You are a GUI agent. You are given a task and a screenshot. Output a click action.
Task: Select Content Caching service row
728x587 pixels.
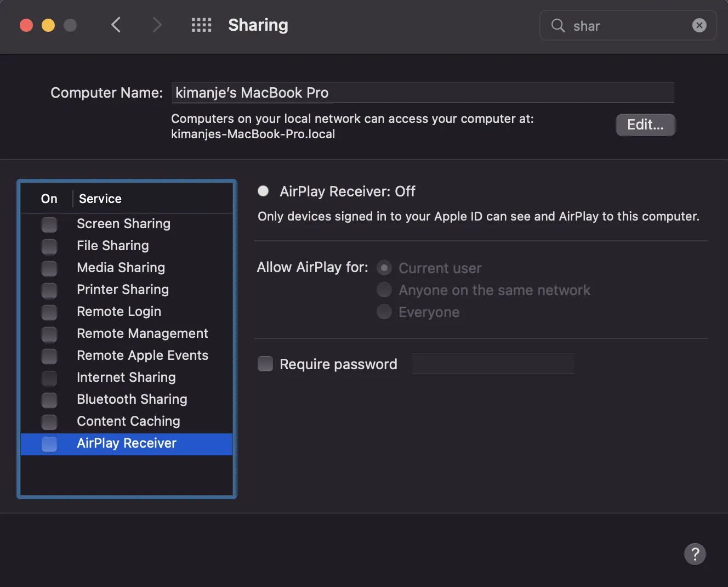[127, 421]
